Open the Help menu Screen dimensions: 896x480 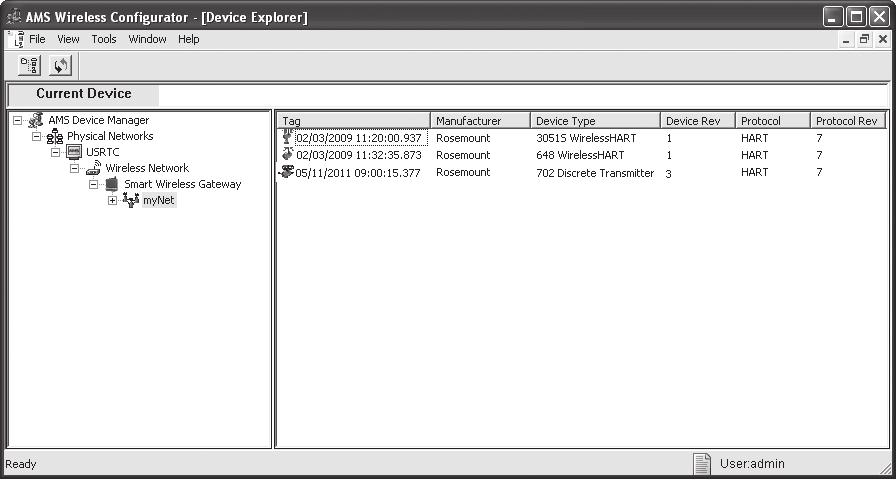click(x=189, y=39)
